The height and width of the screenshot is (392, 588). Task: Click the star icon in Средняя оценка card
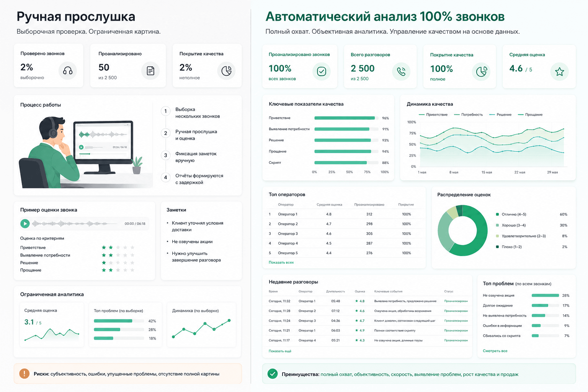coord(560,72)
